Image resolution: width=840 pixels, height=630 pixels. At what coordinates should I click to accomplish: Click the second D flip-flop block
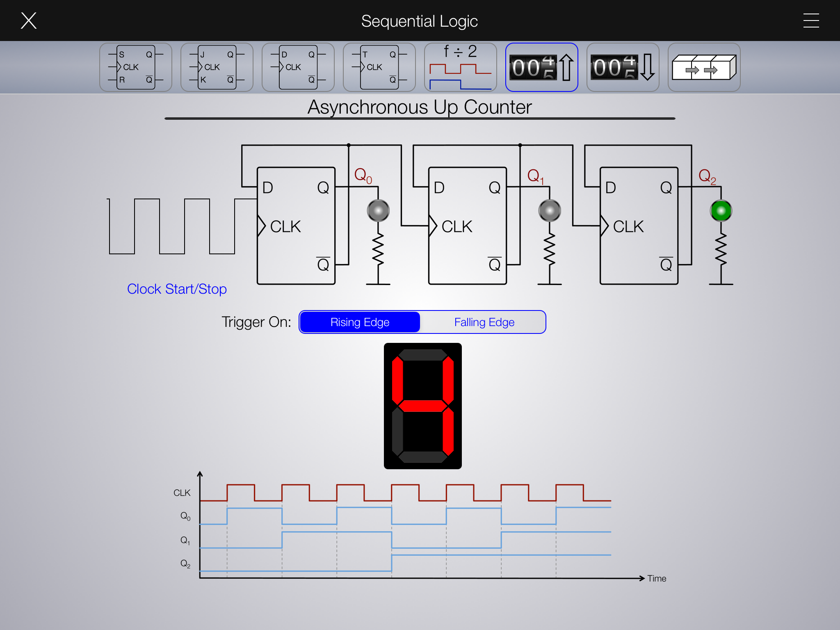468,226
